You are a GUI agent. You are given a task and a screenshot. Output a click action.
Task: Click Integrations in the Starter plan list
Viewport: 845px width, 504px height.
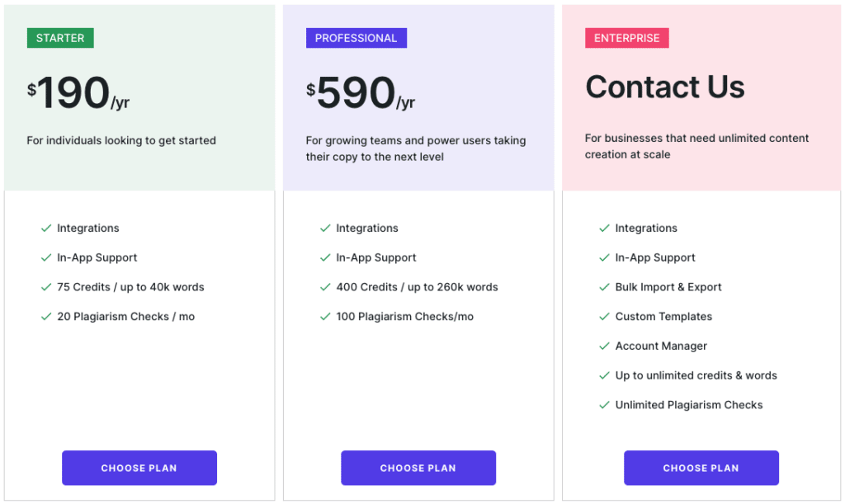[x=87, y=228]
